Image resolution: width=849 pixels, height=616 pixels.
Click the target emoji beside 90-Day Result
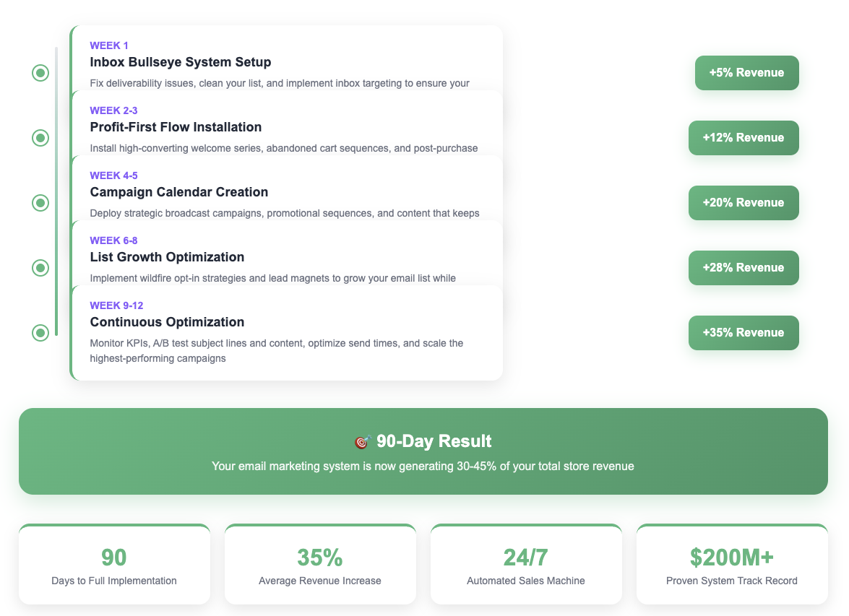[363, 442]
